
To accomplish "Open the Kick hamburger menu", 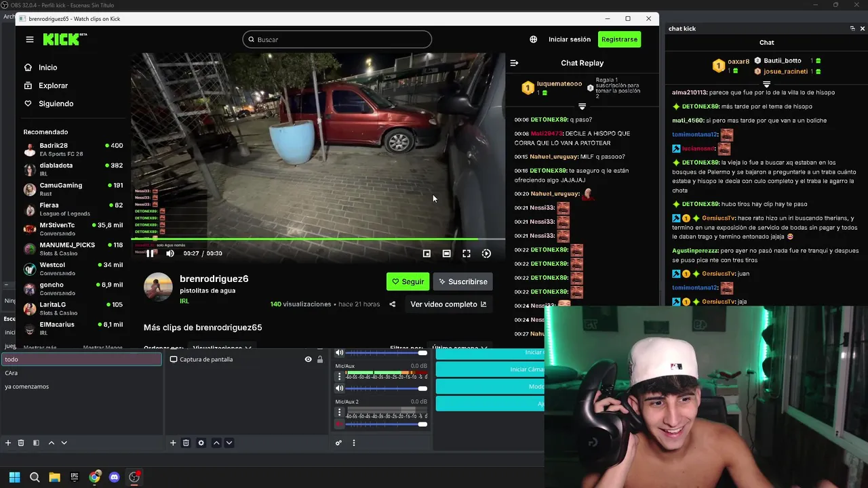I will [30, 39].
